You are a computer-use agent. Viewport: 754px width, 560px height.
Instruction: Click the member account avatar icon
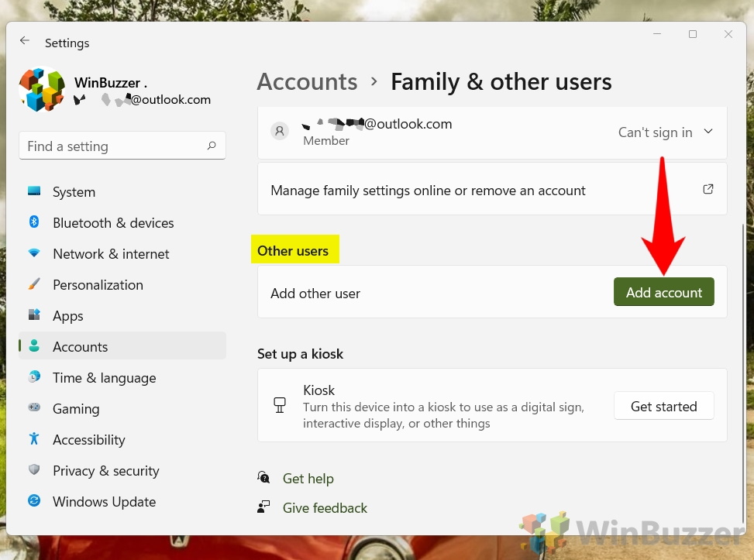click(280, 131)
